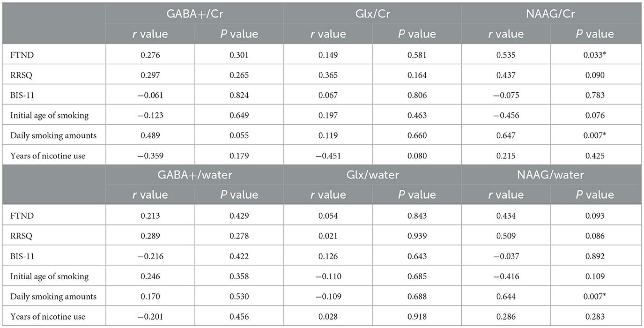This screenshot has height=328, width=644.
Task: Select the r value −0.451 cell
Action: pos(328,156)
